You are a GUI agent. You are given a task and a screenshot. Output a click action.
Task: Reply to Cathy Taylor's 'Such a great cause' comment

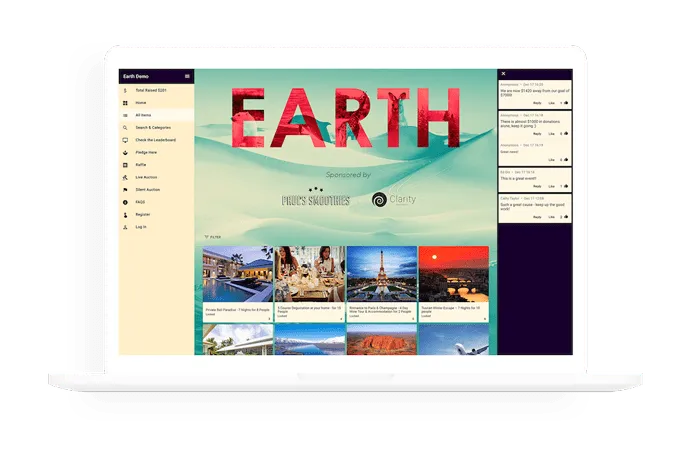point(537,217)
